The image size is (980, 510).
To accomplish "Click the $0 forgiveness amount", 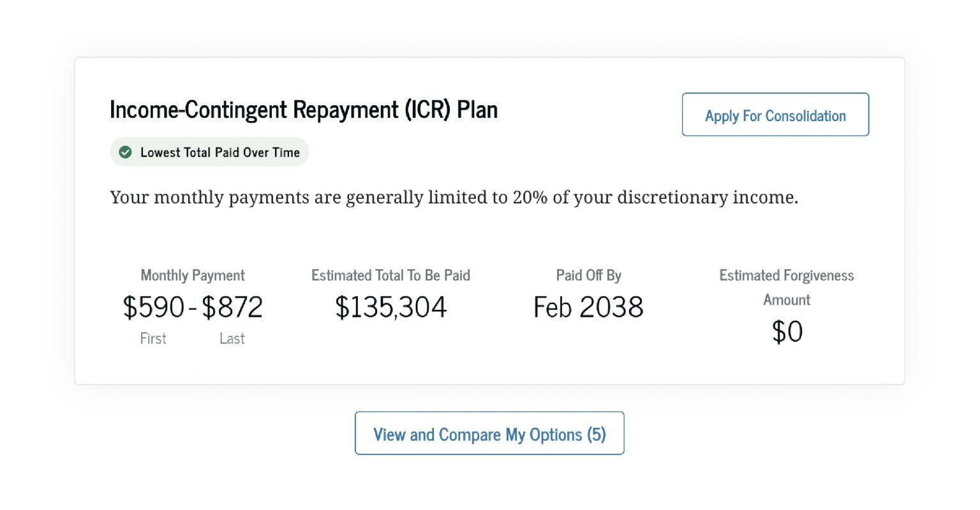I will pos(787,331).
